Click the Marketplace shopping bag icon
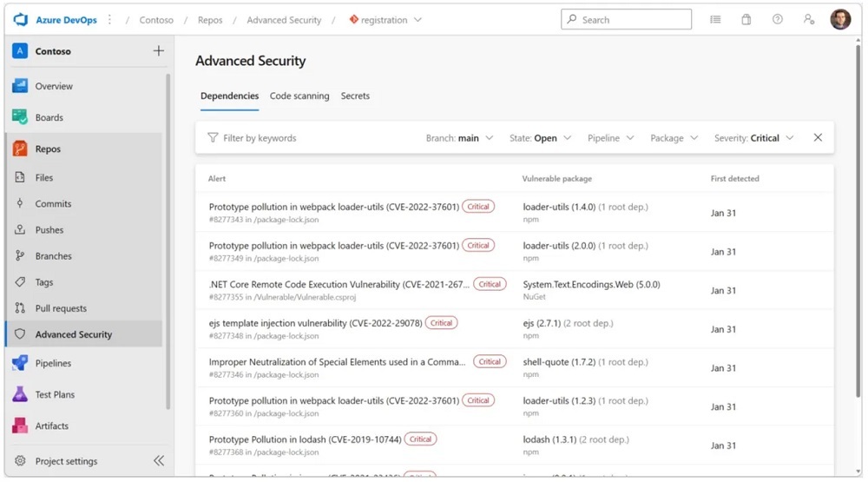The width and height of the screenshot is (868, 482). point(746,19)
